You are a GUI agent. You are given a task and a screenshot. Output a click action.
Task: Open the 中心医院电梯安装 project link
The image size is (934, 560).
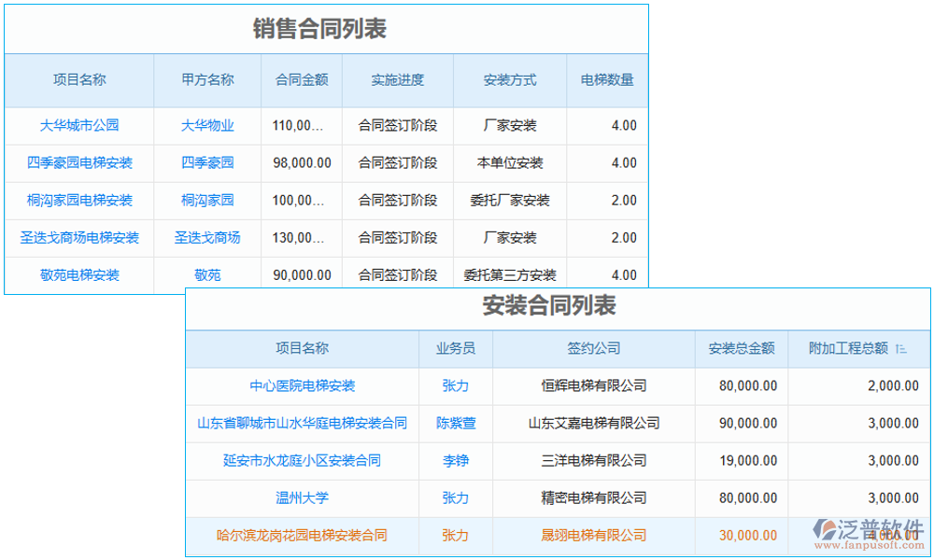coord(303,386)
